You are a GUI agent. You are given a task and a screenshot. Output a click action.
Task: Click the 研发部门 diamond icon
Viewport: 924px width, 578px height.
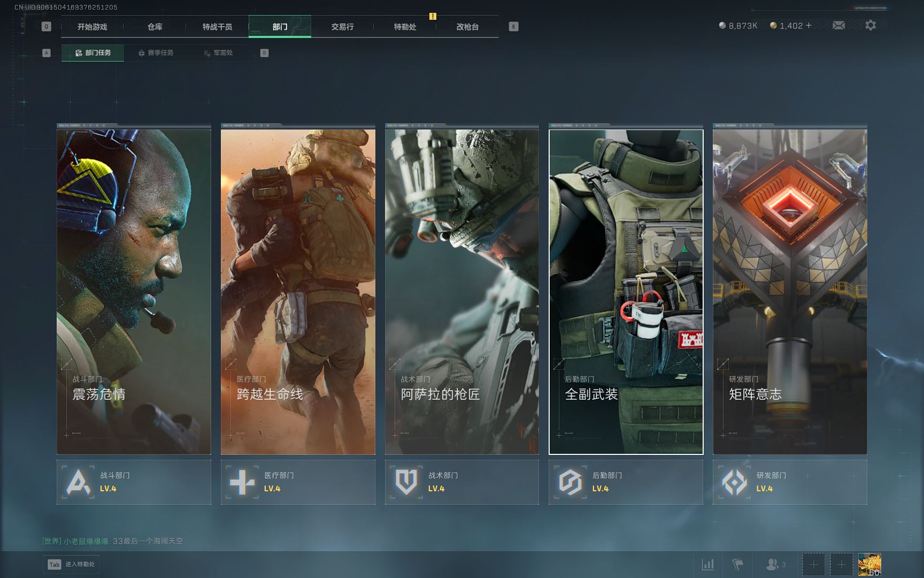click(x=734, y=482)
